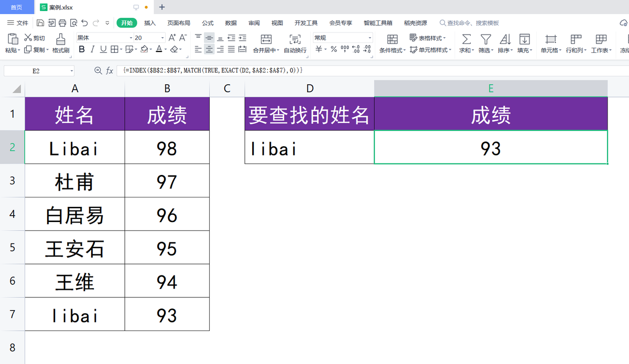Decrease indent in alignment group

pyautogui.click(x=231, y=38)
